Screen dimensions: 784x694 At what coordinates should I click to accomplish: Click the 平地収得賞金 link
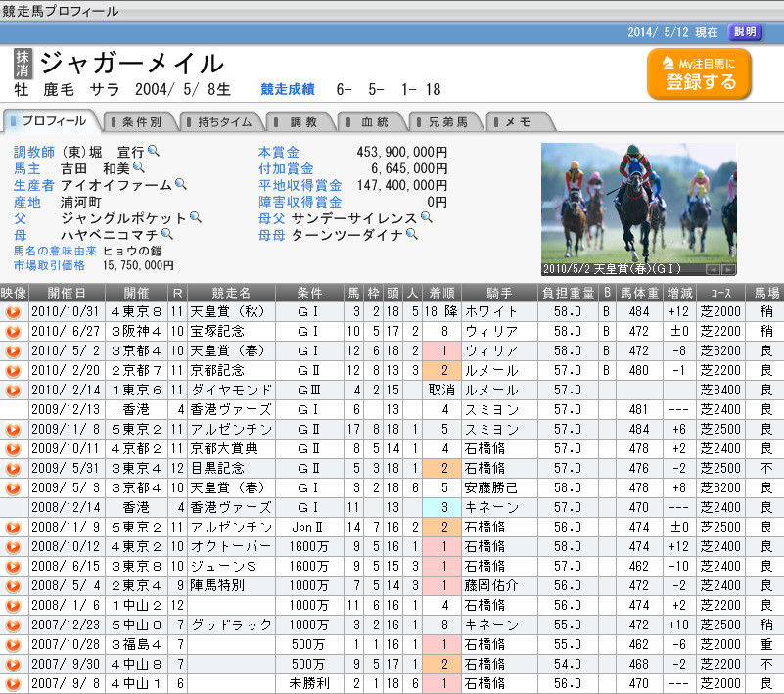(300, 185)
